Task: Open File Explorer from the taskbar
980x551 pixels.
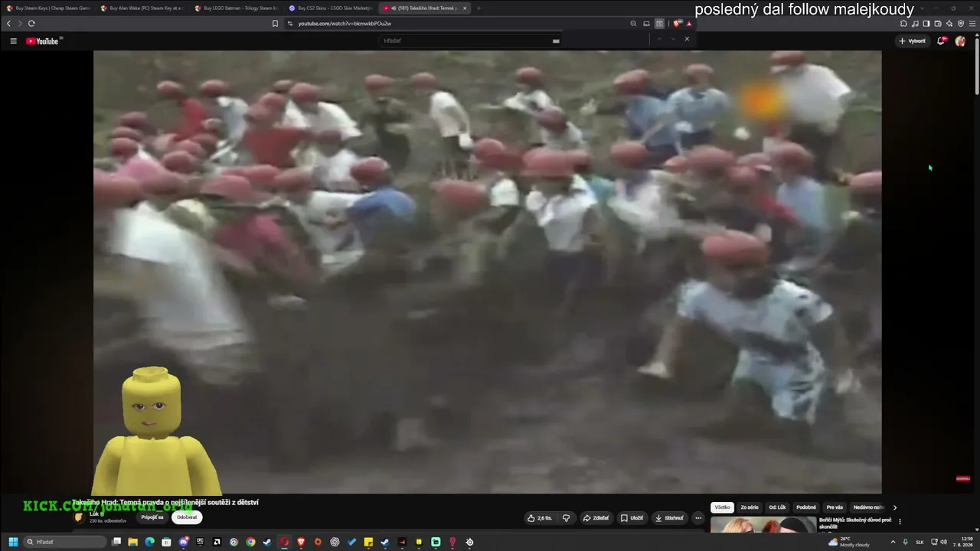Action: 133,542
